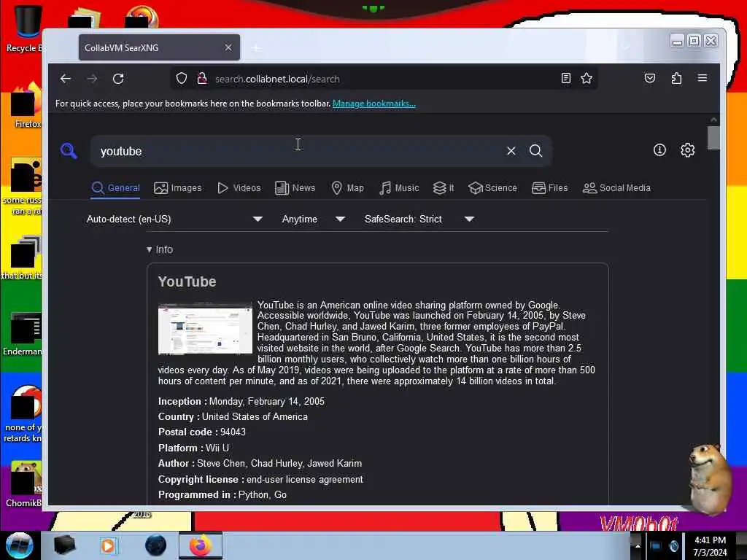Open the Pocket save icon
The height and width of the screenshot is (560, 747).
(650, 78)
